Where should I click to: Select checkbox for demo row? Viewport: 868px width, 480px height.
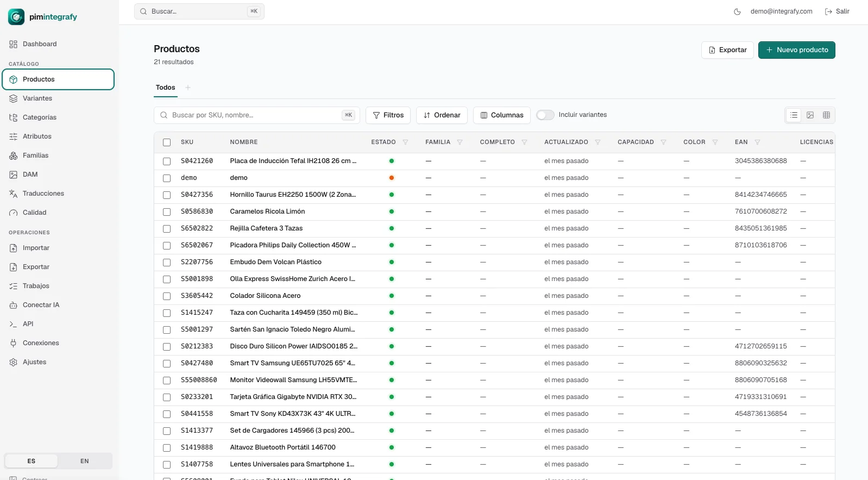tap(167, 178)
